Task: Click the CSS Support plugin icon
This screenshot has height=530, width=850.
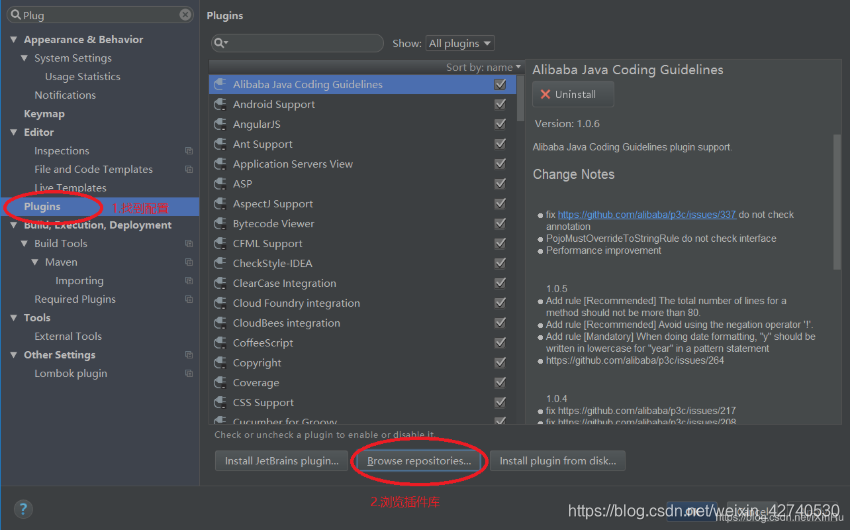Action: pos(220,402)
